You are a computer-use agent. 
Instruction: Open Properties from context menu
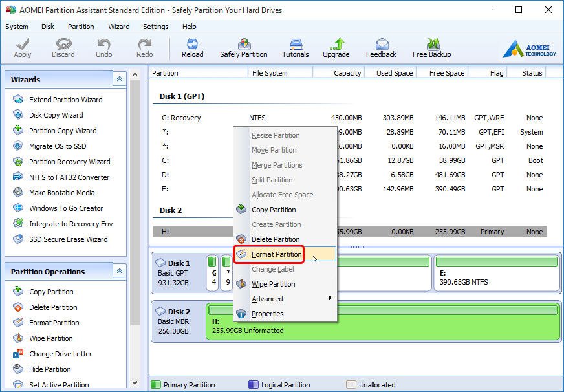[285, 314]
